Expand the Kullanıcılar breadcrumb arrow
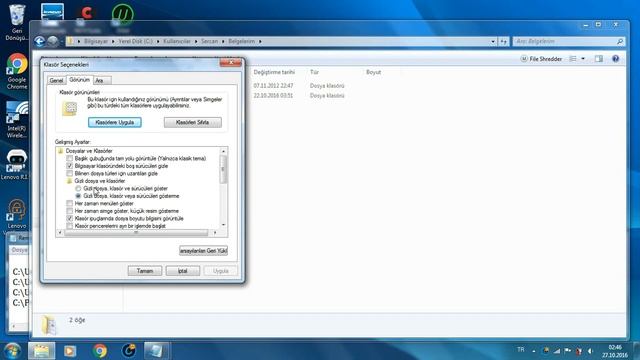 [196, 41]
